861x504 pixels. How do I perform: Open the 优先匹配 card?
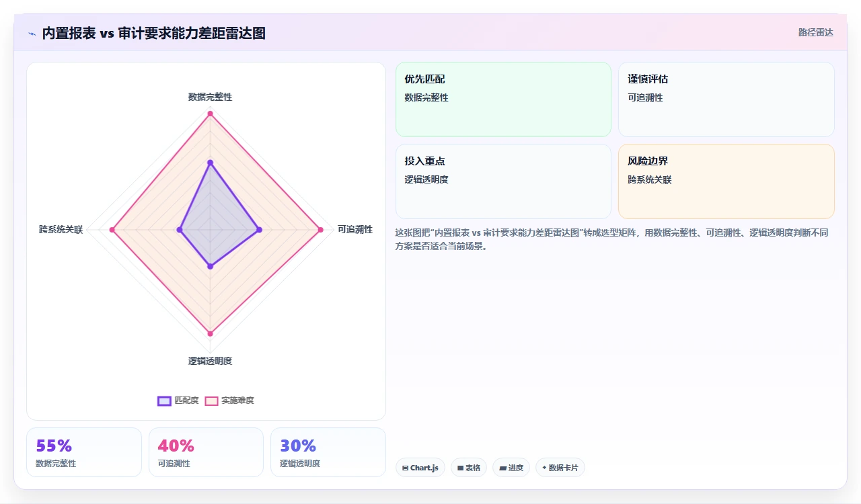coord(503,99)
